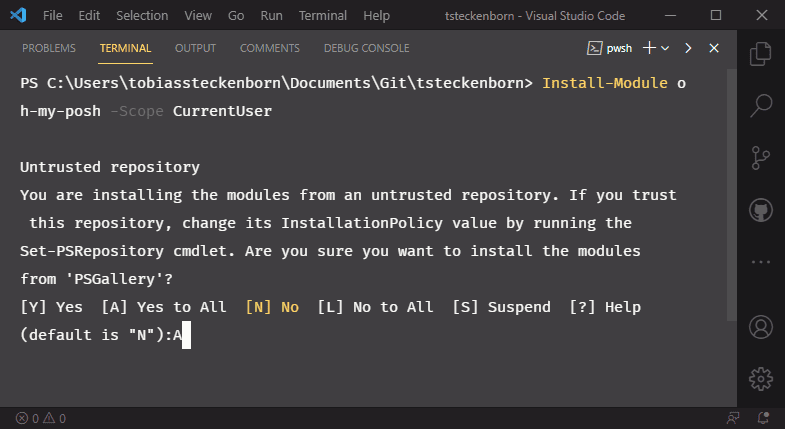Click the '[L] No to All' option text
This screenshot has width=785, height=429.
point(375,307)
